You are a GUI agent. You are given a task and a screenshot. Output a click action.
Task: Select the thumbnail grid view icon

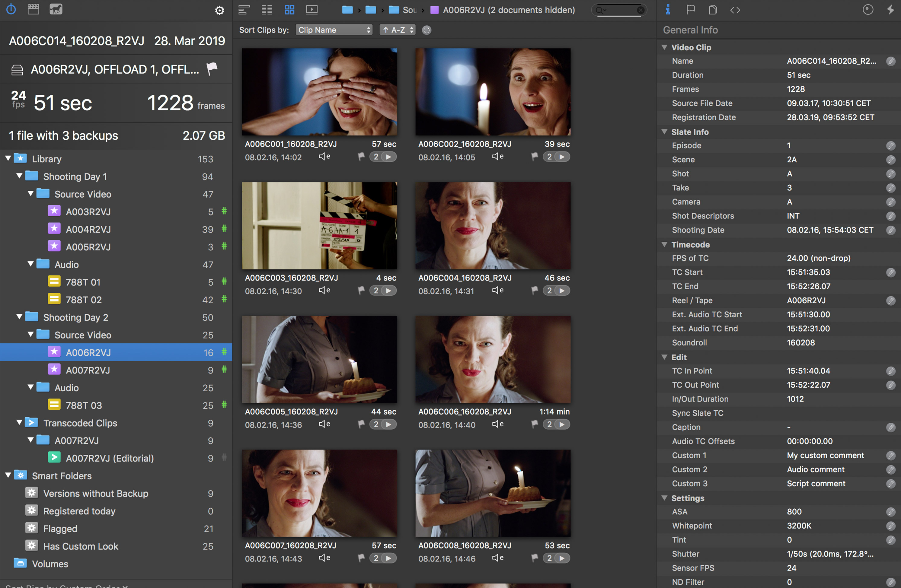coord(289,10)
